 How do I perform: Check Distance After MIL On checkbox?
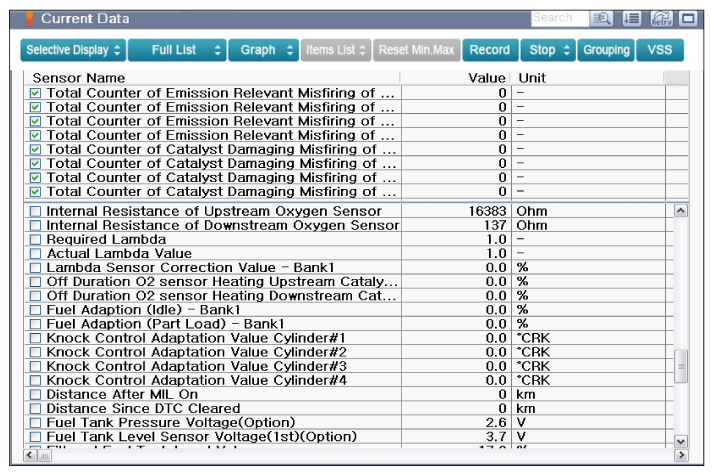[35, 395]
